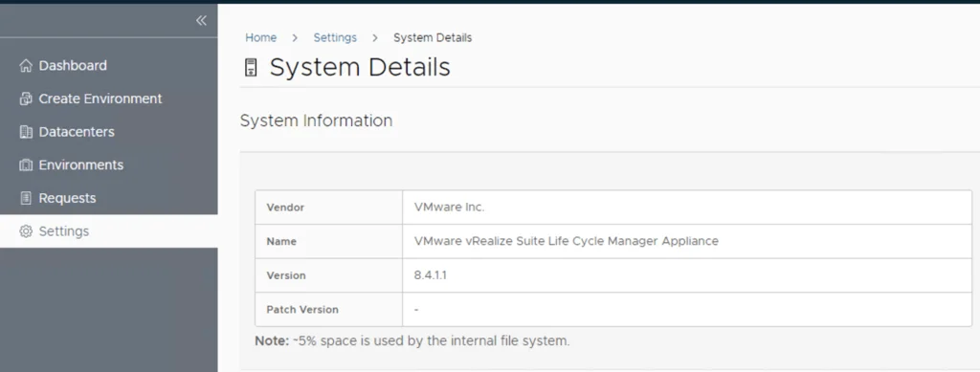Click the internal file system space note
The width and height of the screenshot is (980, 372).
click(x=412, y=341)
